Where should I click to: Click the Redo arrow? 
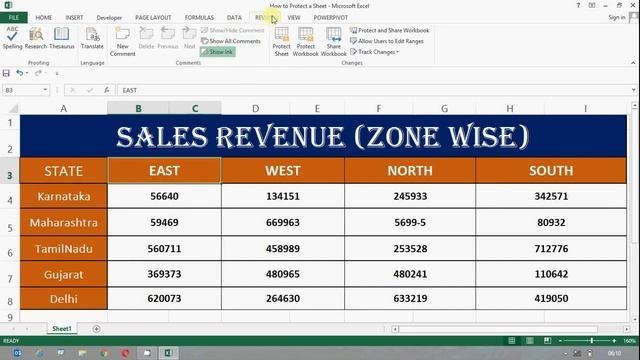pyautogui.click(x=38, y=73)
